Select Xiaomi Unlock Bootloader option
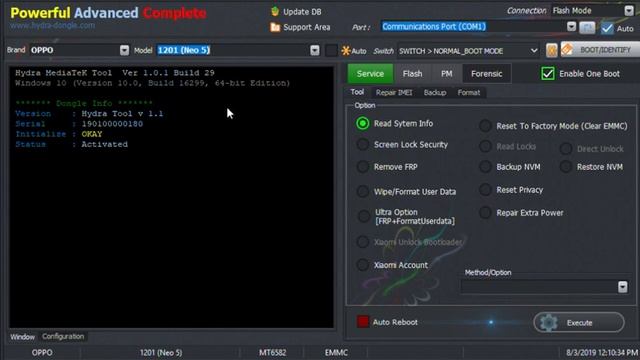Image resolution: width=640 pixels, height=360 pixels. [362, 242]
